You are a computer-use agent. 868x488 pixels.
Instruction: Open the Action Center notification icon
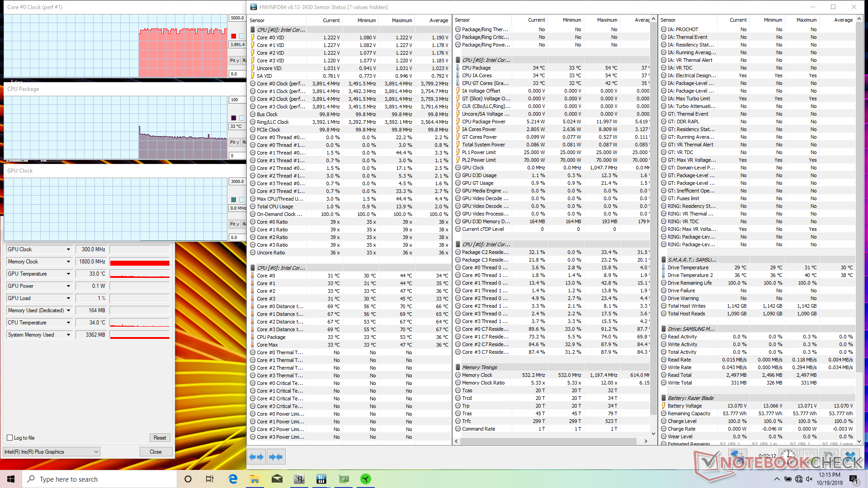(853, 479)
